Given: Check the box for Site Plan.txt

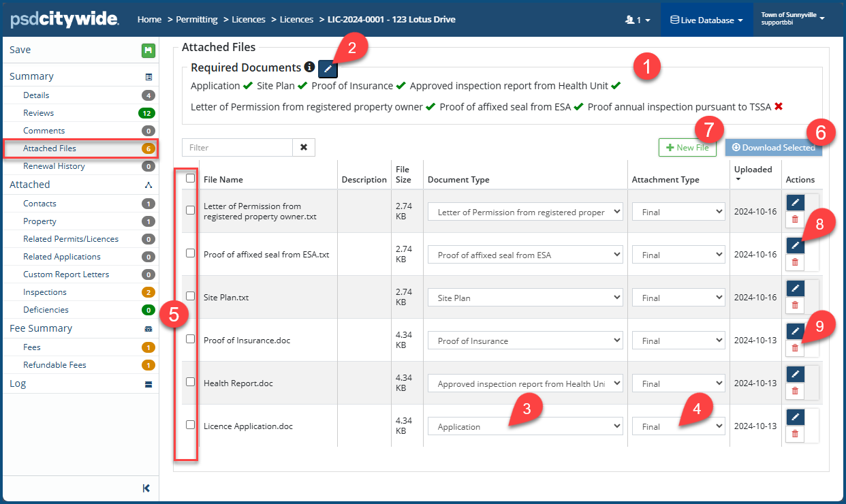Looking at the screenshot, I should pyautogui.click(x=191, y=296).
